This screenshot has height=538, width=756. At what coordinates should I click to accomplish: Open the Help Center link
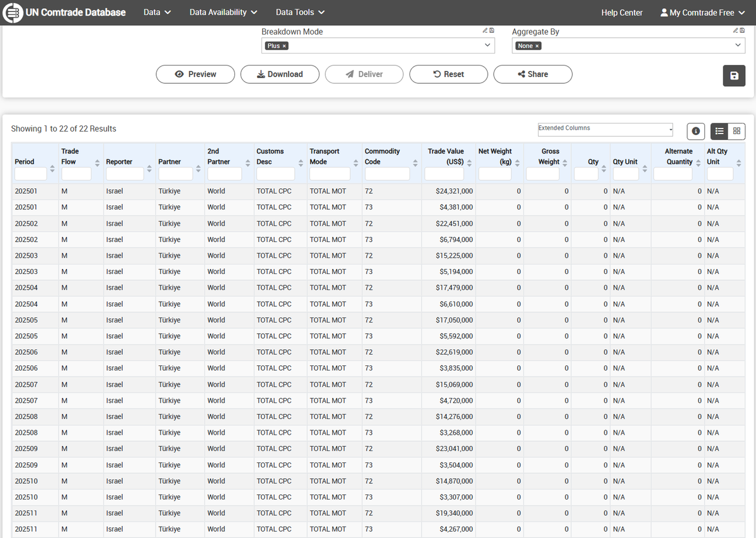622,13
